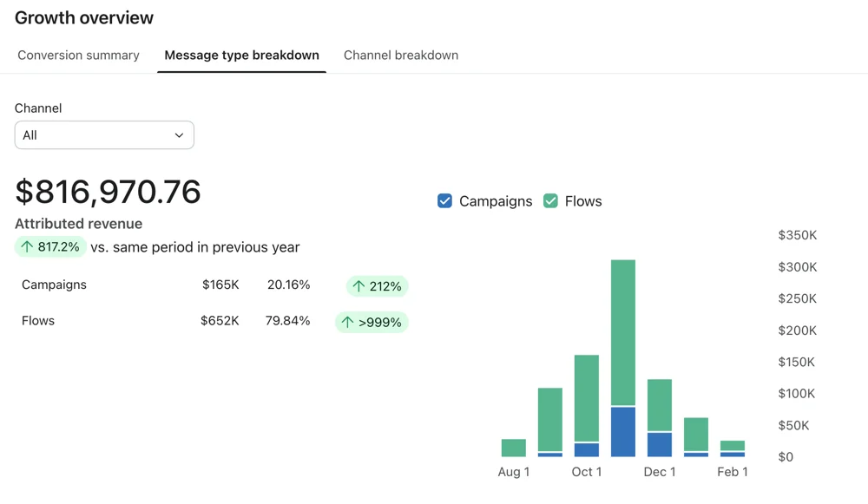Screen dimensions: 868x504
Task: Click the Dec 1 green Flows bar segment
Action: pos(660,405)
